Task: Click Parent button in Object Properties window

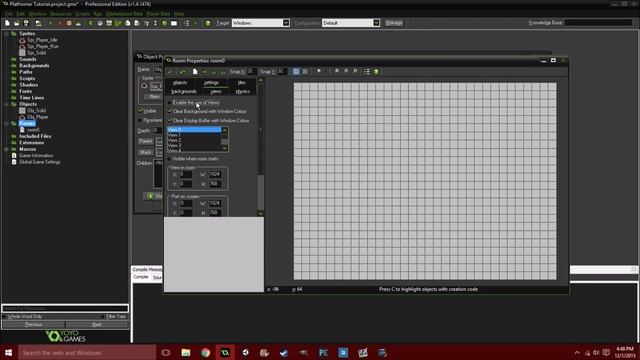Action: 145,141
